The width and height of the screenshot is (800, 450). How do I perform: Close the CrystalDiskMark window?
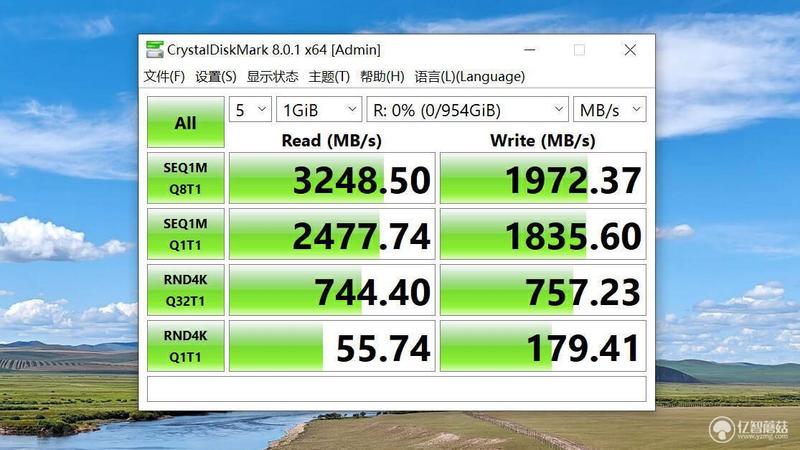pos(630,49)
